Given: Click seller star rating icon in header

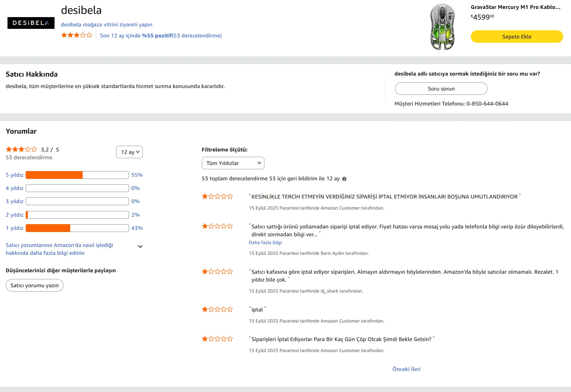Looking at the screenshot, I should tap(76, 35).
